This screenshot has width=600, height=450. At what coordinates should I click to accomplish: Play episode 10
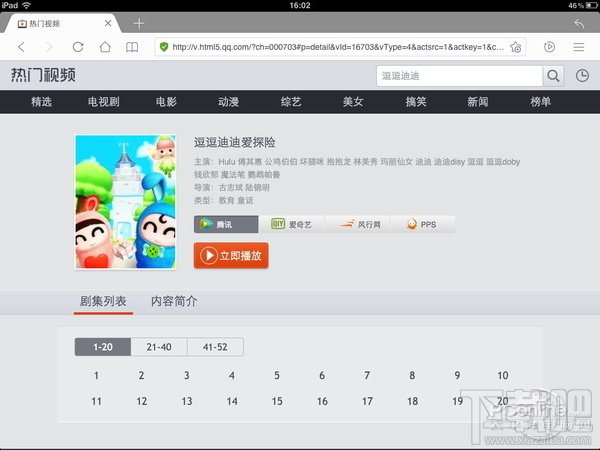pos(503,375)
